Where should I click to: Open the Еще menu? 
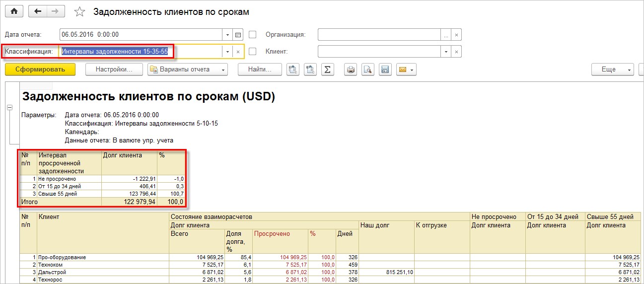[x=612, y=70]
